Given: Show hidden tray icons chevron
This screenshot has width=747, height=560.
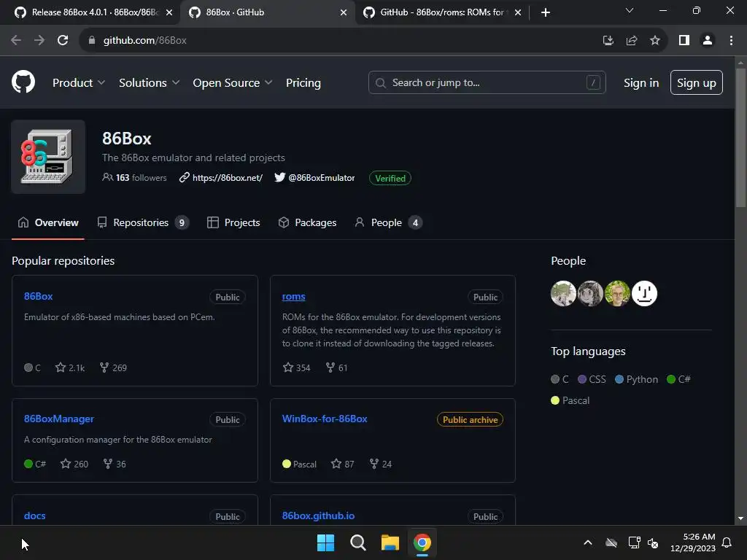Looking at the screenshot, I should pyautogui.click(x=588, y=542).
